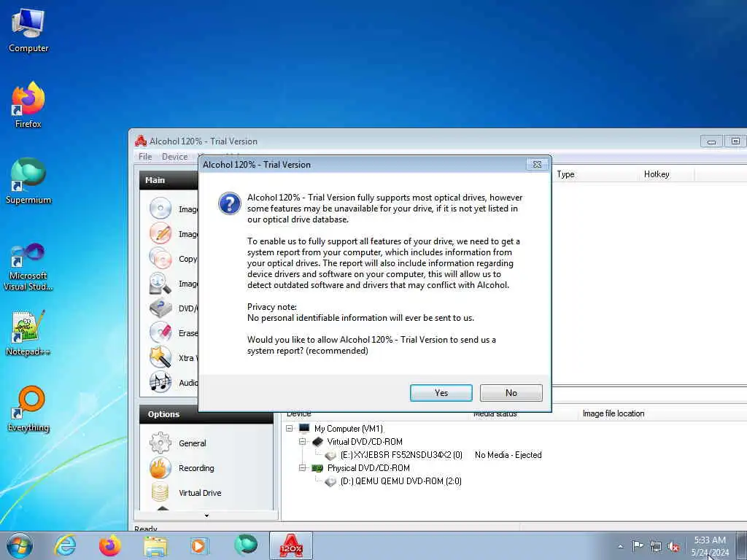The height and width of the screenshot is (560, 747).
Task: Open the Everything search desktop shortcut
Action: 28,408
